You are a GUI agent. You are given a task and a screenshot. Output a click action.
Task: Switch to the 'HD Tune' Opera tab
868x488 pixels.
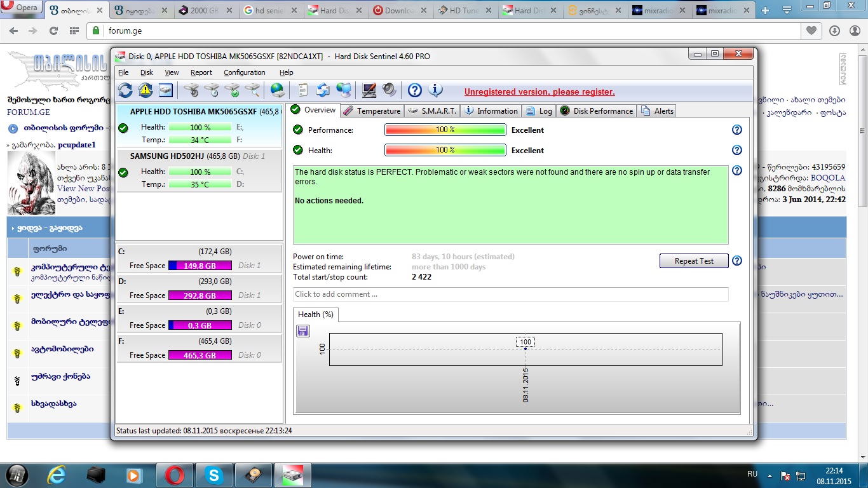[465, 10]
